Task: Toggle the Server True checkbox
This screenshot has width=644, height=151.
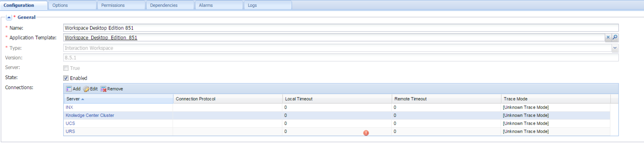Action: (x=66, y=68)
